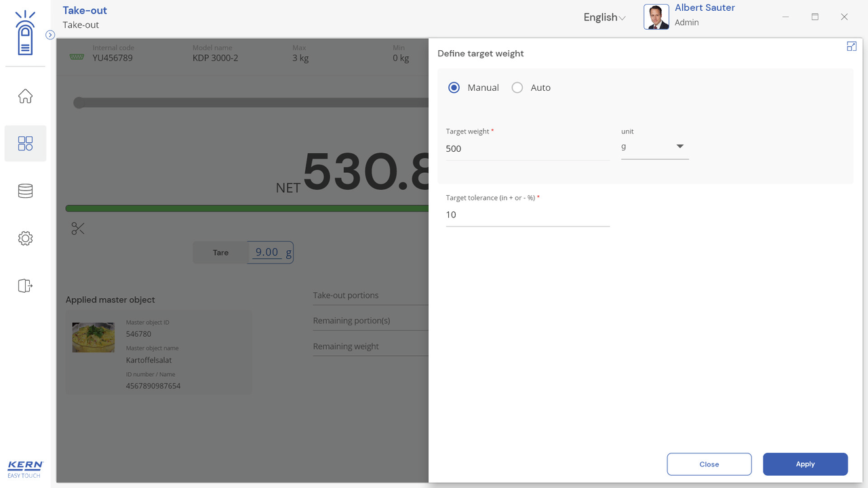Open the English language dropdown

(x=604, y=18)
